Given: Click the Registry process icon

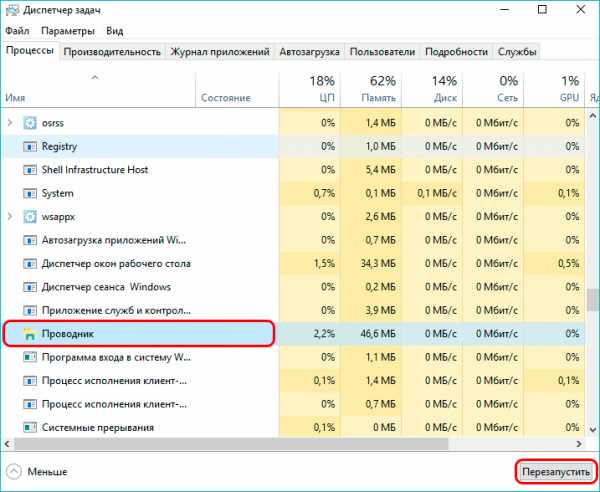Looking at the screenshot, I should [x=30, y=147].
